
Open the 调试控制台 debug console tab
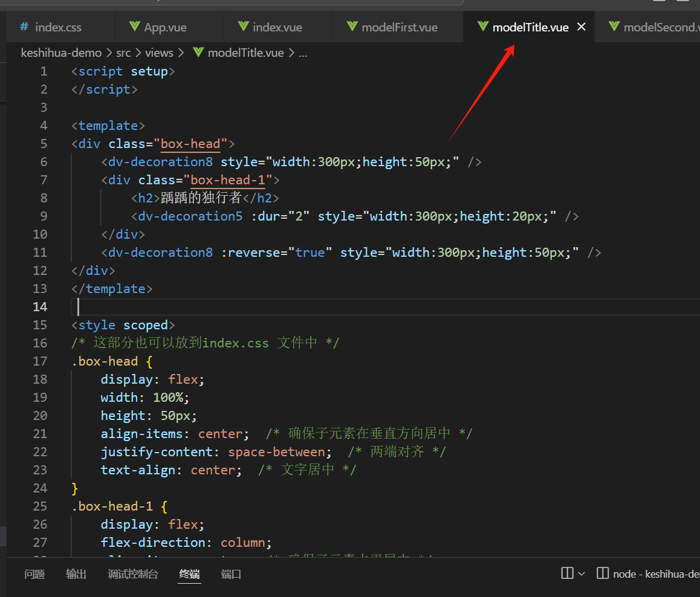[132, 574]
